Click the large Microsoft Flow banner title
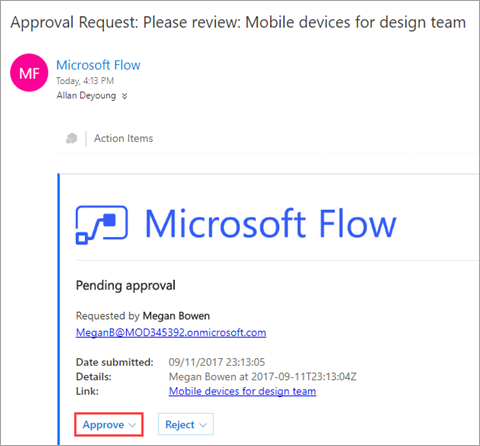480x446 pixels. (271, 223)
